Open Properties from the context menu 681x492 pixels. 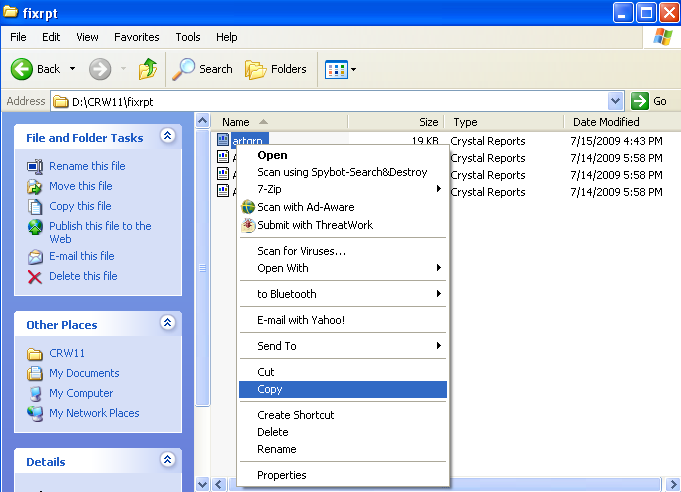coord(343,475)
